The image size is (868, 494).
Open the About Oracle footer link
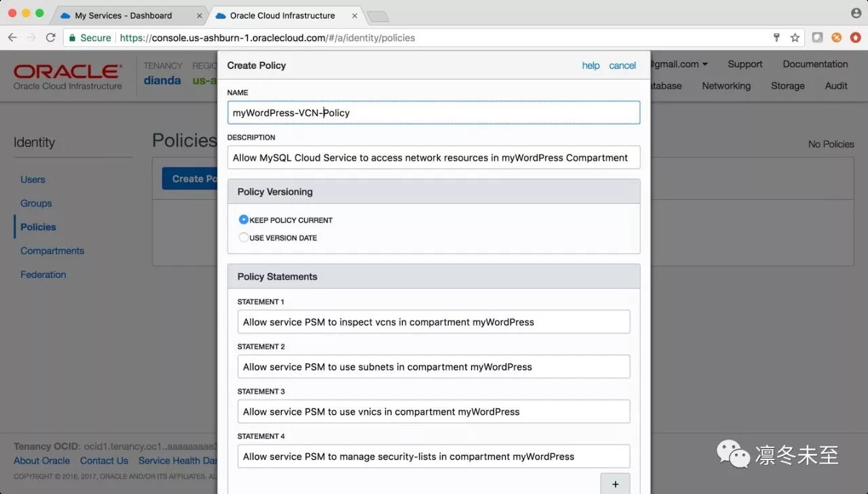point(42,461)
